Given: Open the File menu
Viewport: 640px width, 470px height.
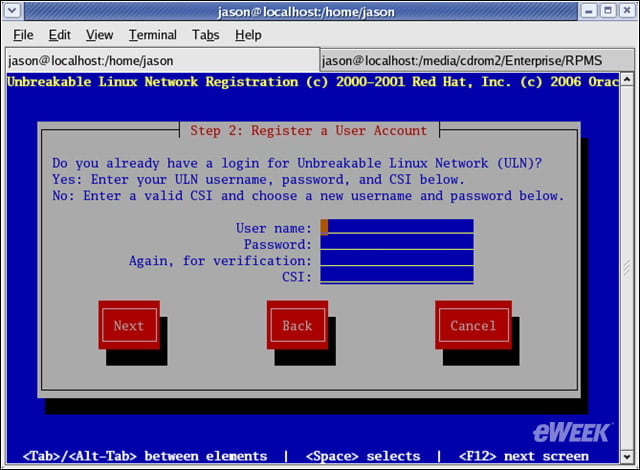Looking at the screenshot, I should [x=23, y=35].
